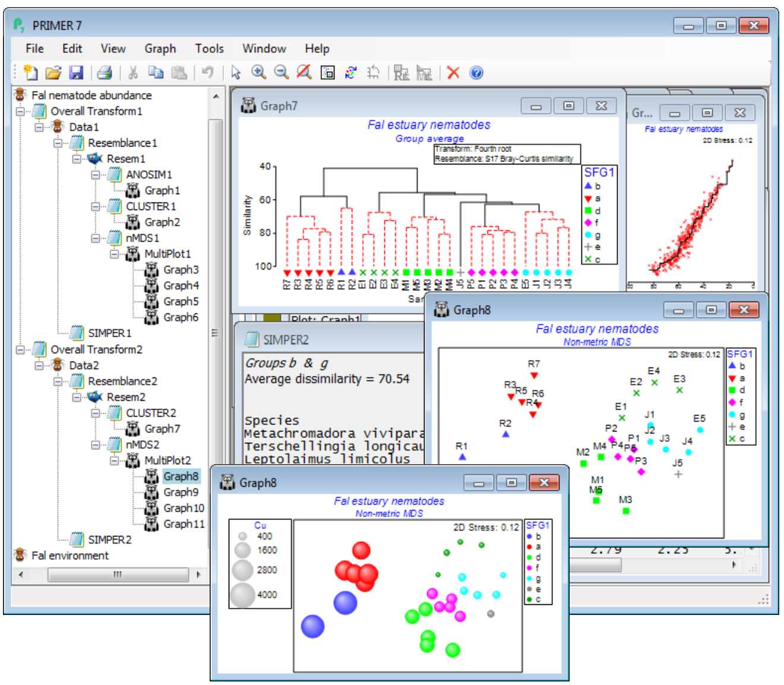
Task: Collapse the ANOSIM1 tree node
Action: [x=96, y=175]
